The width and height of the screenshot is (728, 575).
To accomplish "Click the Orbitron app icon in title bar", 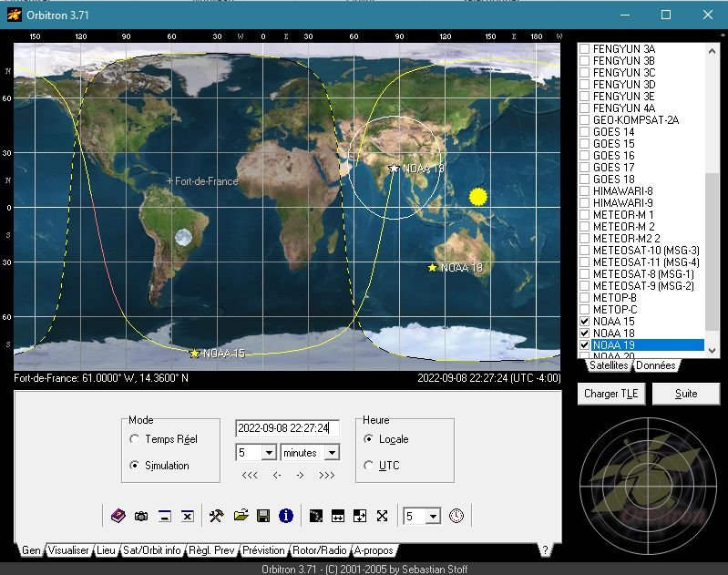I will click(14, 15).
